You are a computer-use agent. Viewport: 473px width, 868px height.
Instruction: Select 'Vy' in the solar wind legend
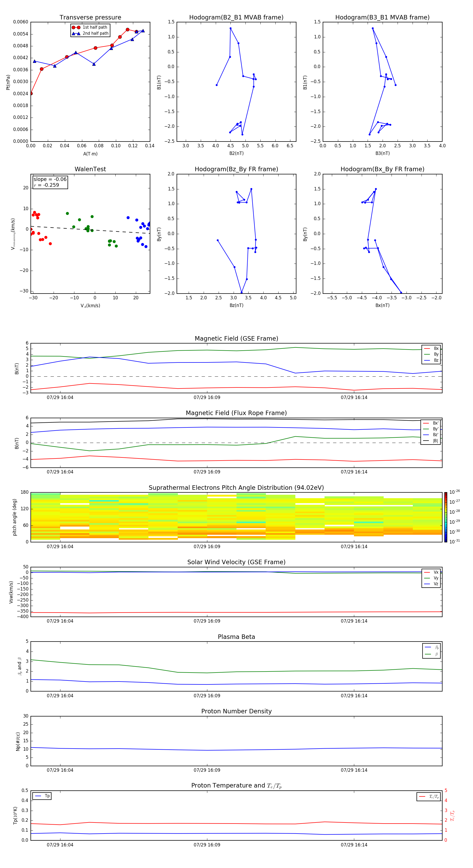(x=431, y=578)
